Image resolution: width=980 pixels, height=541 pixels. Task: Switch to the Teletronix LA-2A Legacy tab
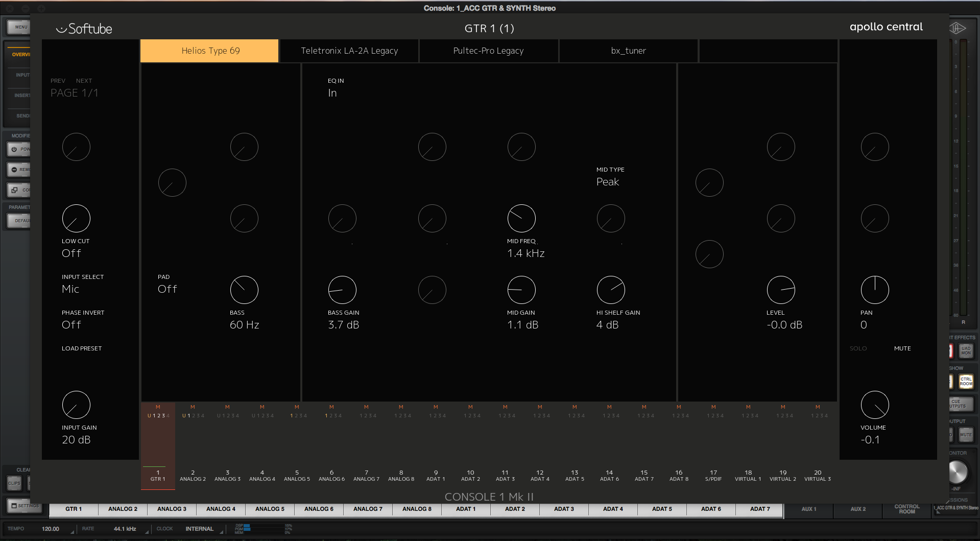(349, 51)
